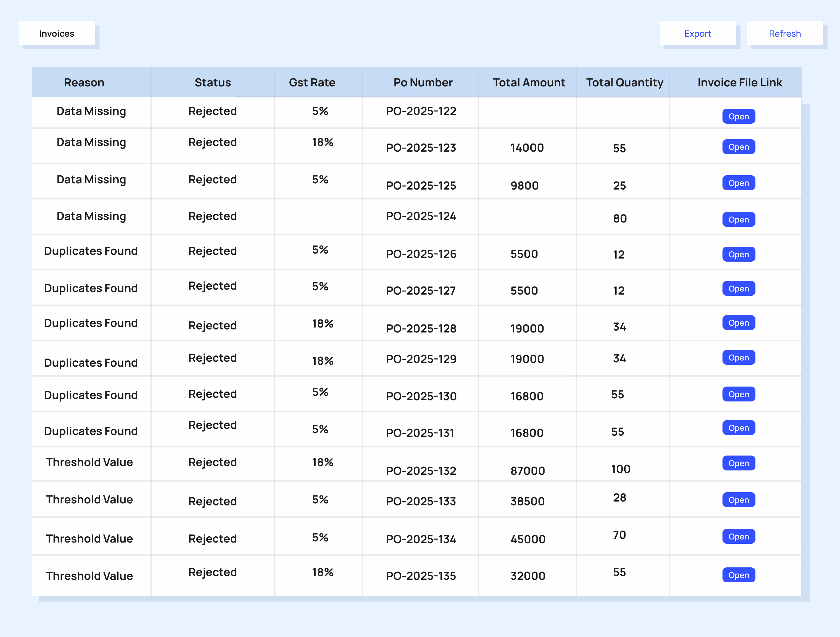840x637 pixels.
Task: Click the Po Number column header
Action: pyautogui.click(x=423, y=82)
